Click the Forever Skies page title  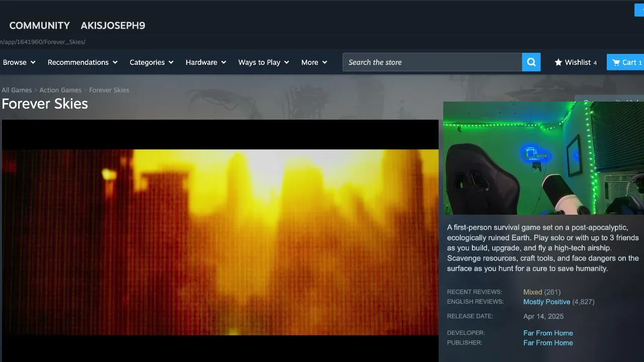coord(45,104)
